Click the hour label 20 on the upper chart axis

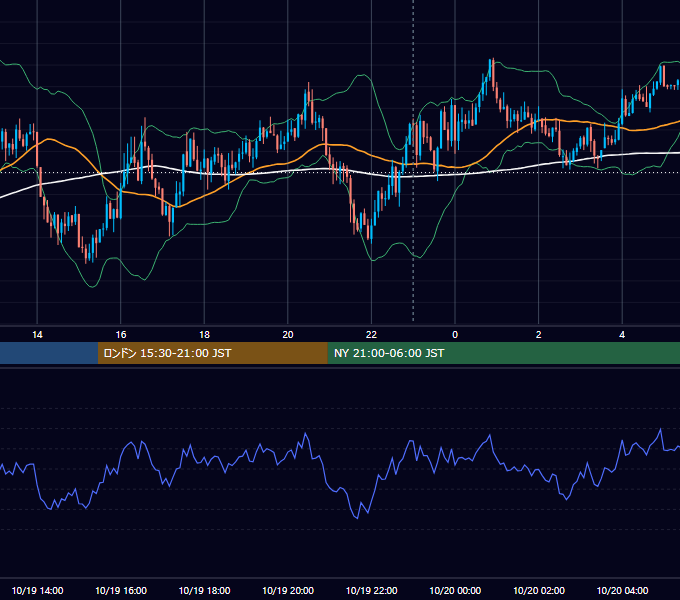[288, 335]
